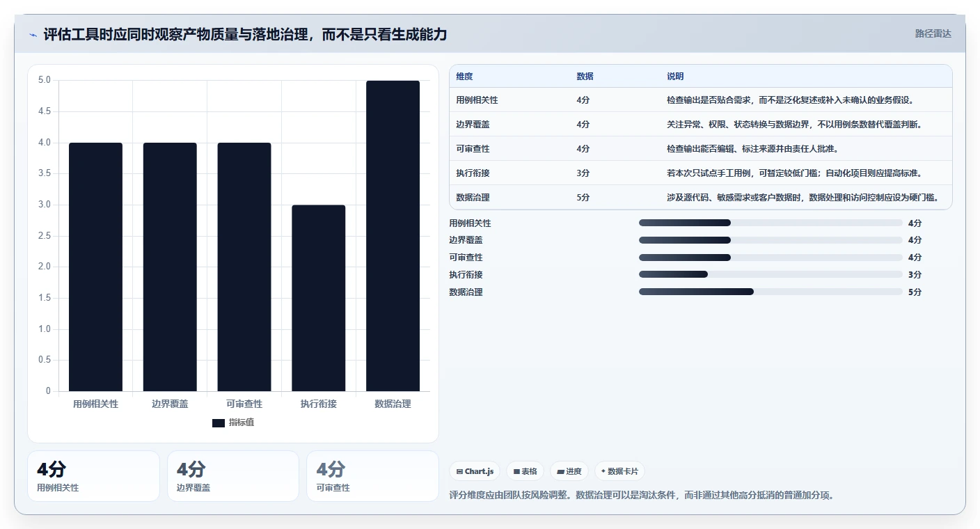Select the 执行衔接 cell in the table

click(x=473, y=173)
